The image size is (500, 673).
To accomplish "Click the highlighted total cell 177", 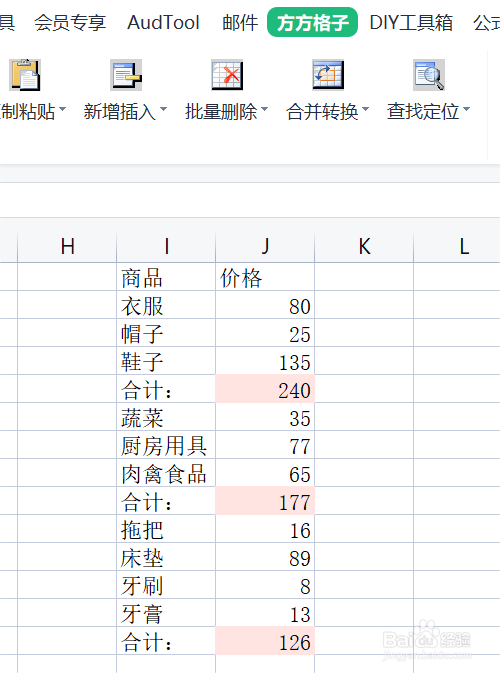I will 265,501.
